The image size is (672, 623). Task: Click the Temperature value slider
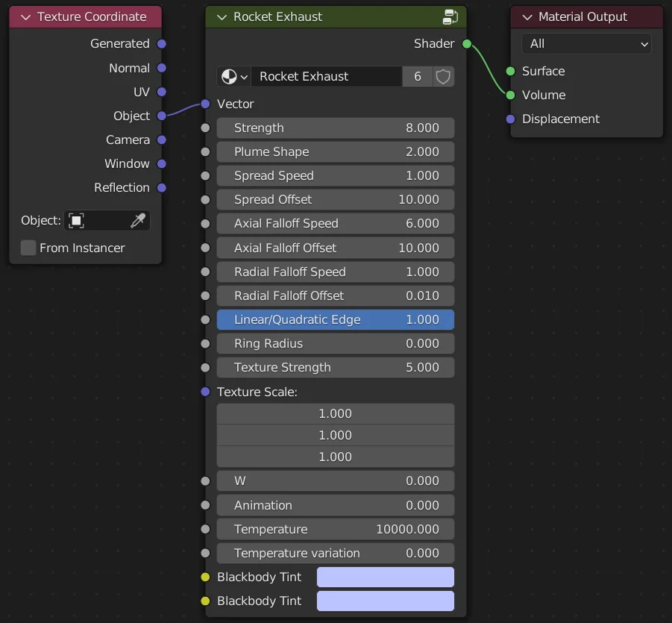pos(335,529)
